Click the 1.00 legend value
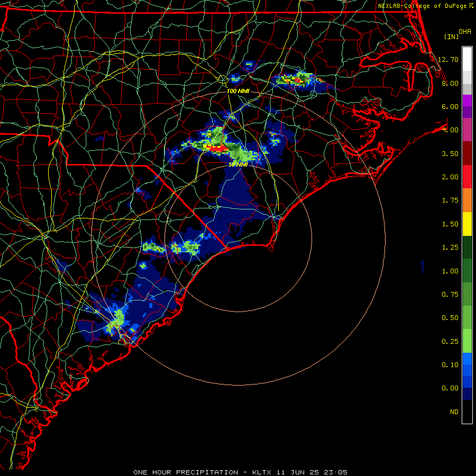 coord(450,271)
